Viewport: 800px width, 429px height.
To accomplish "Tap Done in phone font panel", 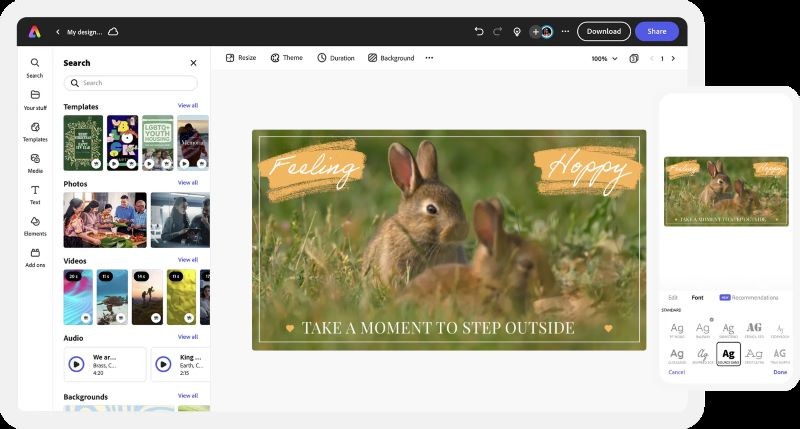I will coord(780,372).
